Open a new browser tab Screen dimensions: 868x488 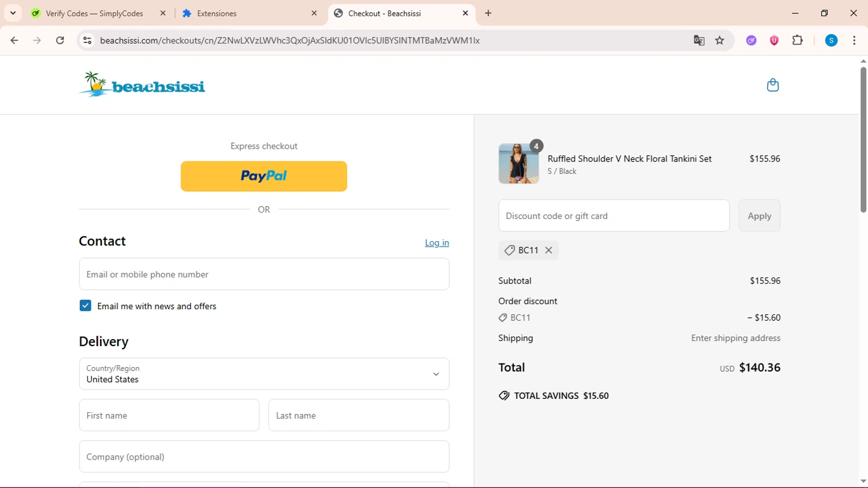tap(488, 13)
